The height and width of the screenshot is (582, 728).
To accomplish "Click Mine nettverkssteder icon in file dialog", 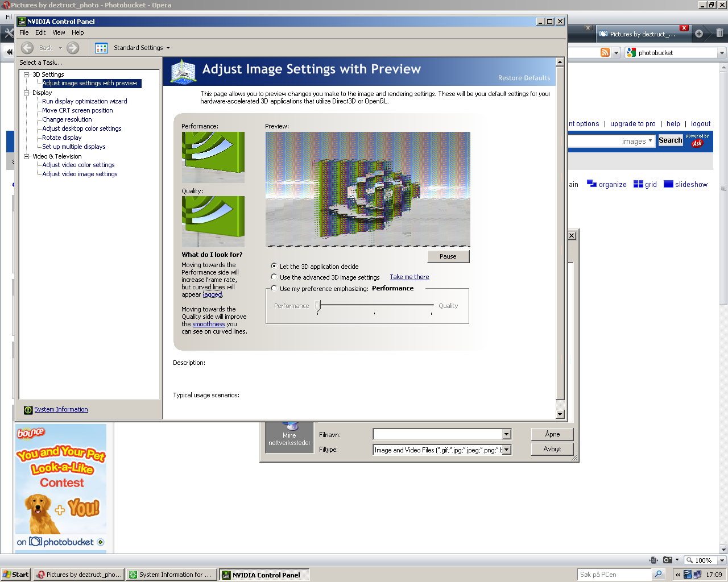I will (x=289, y=436).
